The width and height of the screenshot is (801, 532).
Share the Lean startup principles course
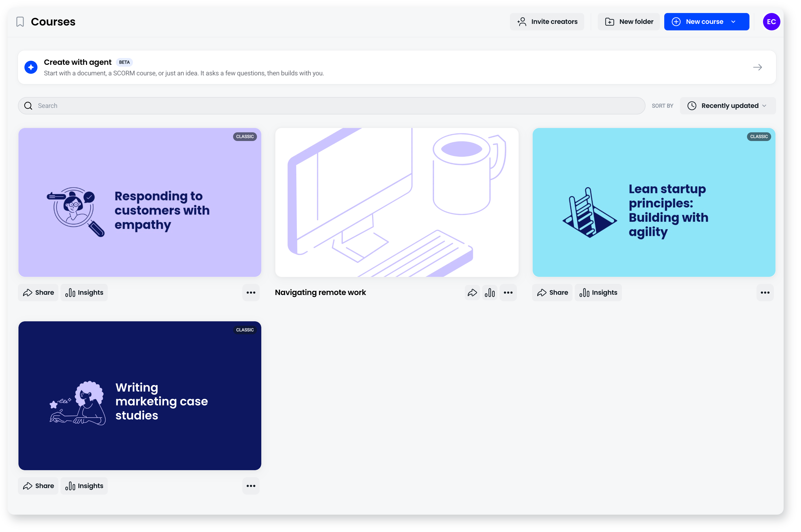tap(552, 293)
